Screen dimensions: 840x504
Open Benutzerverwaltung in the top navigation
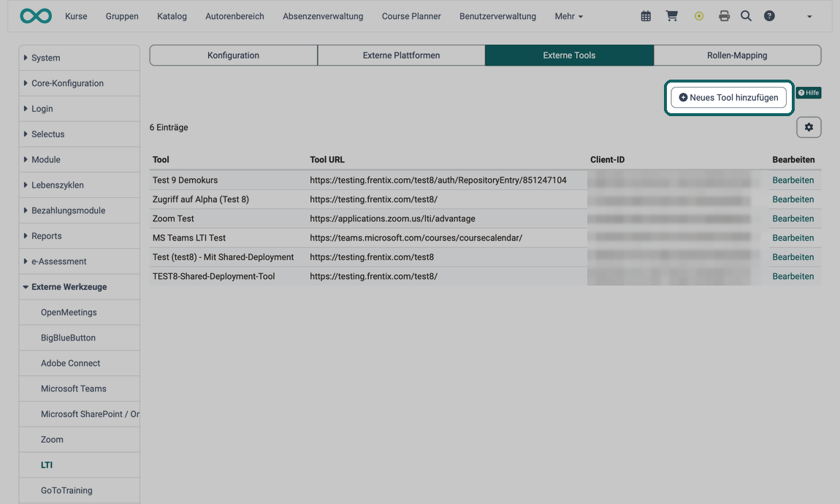[497, 17]
